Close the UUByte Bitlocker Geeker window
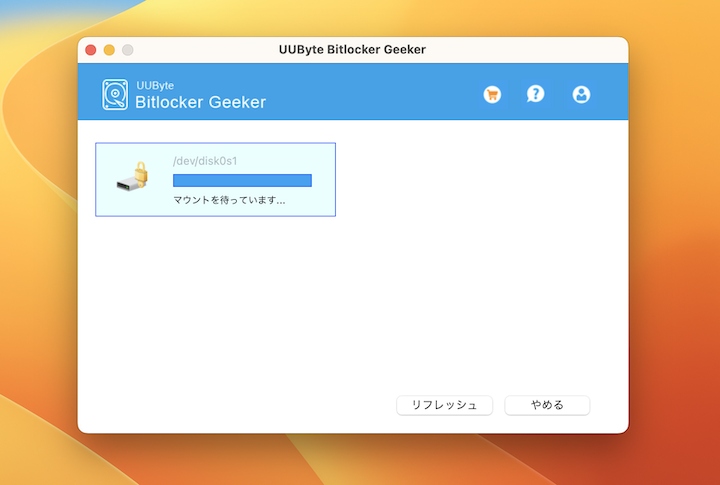Viewport: 720px width, 485px height. 91,50
